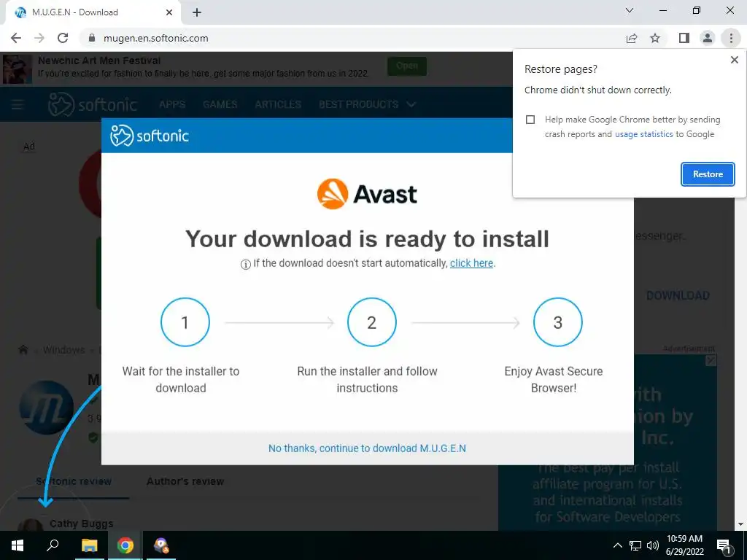Screen dimensions: 747x560
Task: Select the M.U.G.E.N - Download tab
Action: (x=93, y=12)
